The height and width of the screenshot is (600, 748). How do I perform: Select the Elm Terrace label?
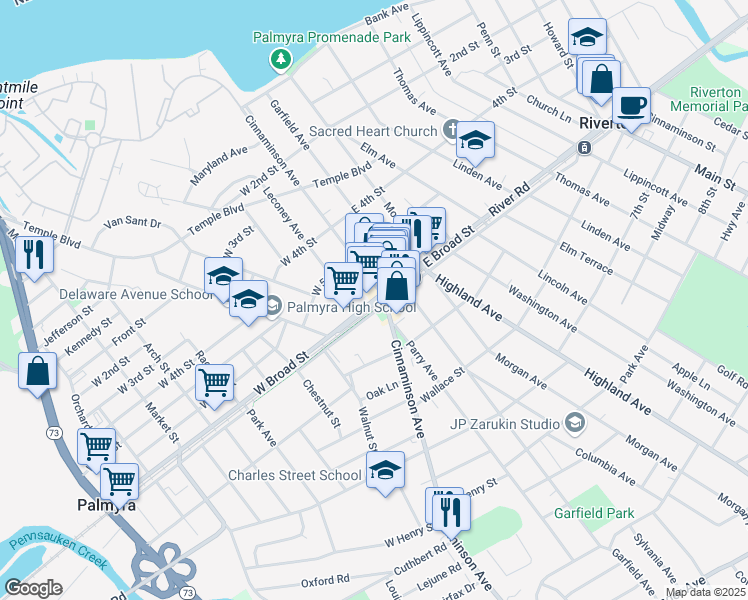point(586,259)
